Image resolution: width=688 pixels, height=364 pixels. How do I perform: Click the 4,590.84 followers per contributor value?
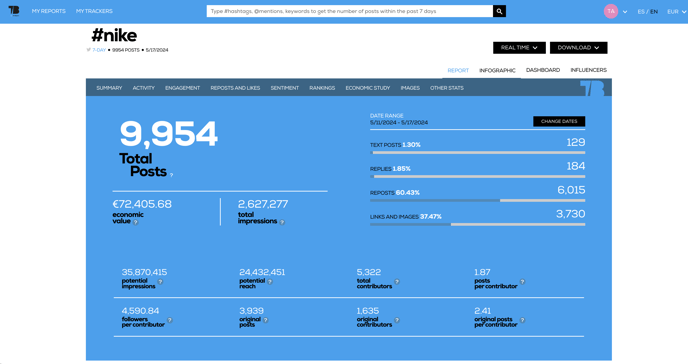tap(140, 311)
